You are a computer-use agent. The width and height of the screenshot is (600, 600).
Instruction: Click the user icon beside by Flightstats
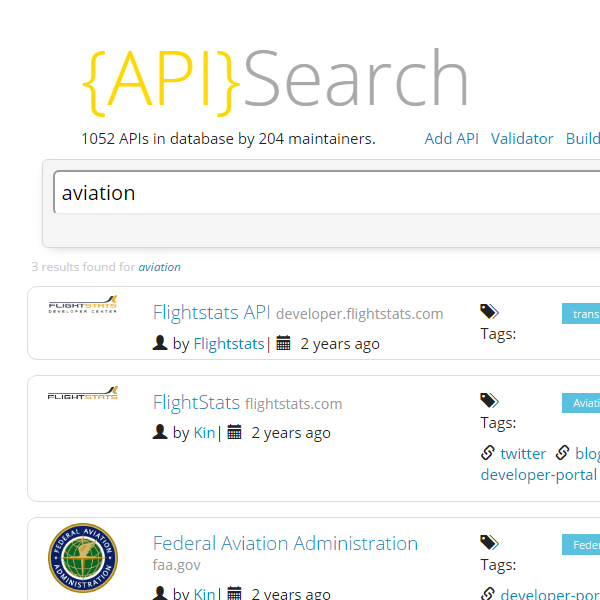(x=160, y=343)
